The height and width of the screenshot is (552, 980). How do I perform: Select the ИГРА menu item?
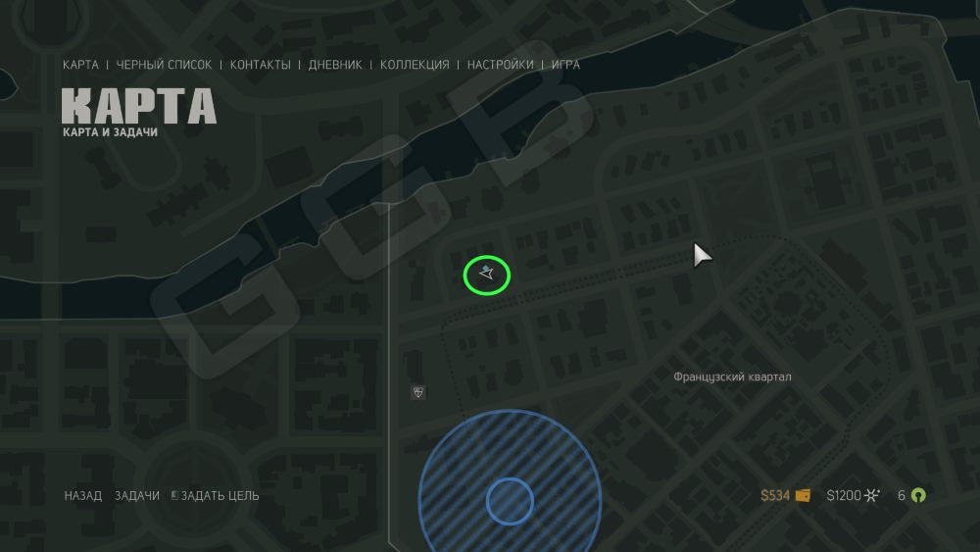point(565,65)
